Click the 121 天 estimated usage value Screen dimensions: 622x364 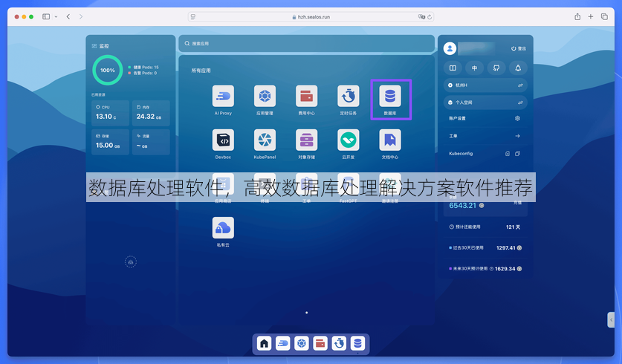click(513, 227)
